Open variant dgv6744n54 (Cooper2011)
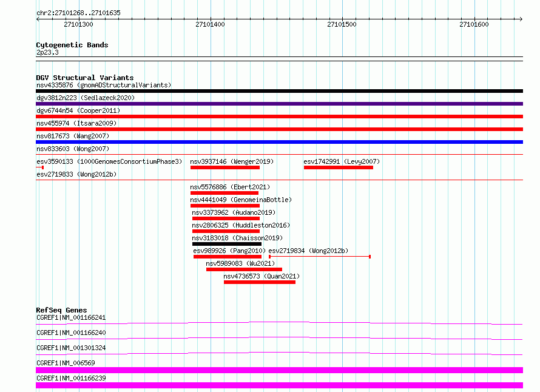Image resolution: width=540 pixels, height=392 pixels. [78, 110]
